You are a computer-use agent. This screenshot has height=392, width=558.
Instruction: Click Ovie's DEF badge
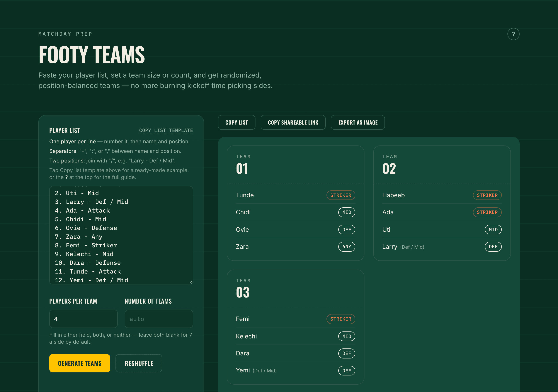tap(347, 230)
